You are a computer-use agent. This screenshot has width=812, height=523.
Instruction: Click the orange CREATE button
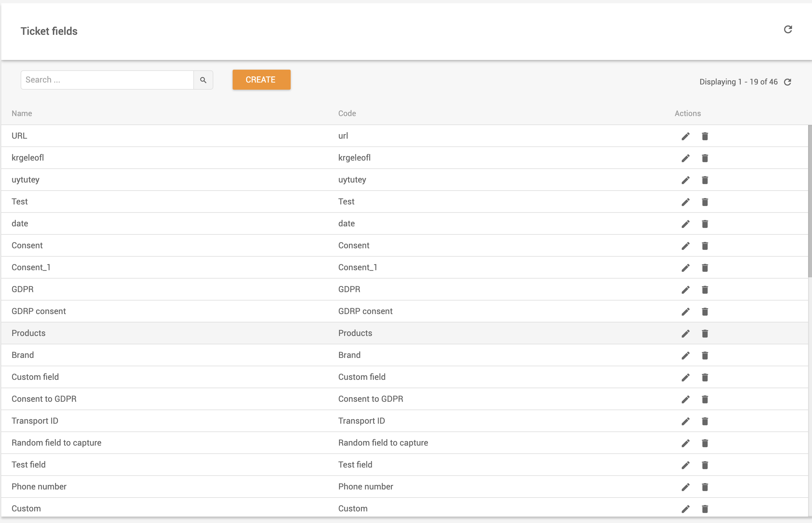(261, 80)
